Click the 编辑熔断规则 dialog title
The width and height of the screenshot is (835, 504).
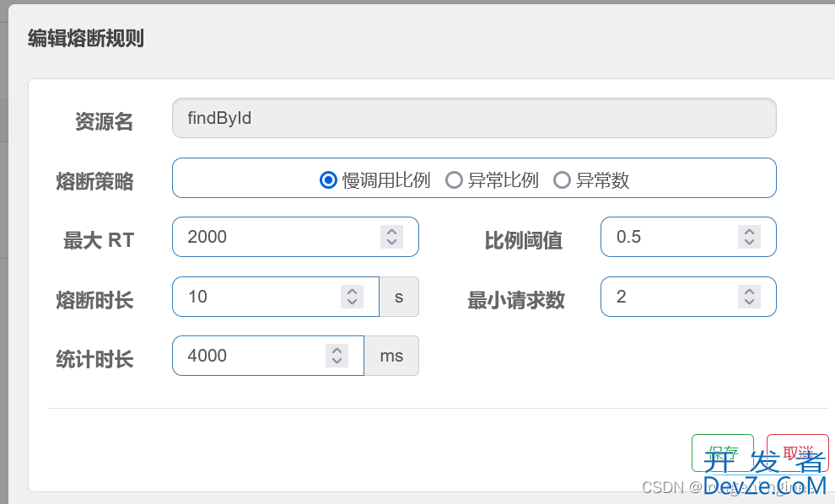(x=86, y=38)
